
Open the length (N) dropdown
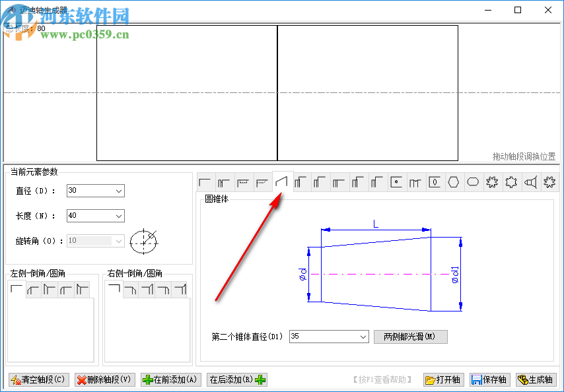pos(120,216)
